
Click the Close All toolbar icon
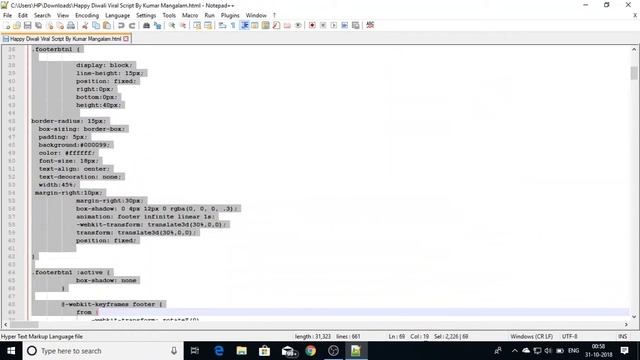click(x=60, y=25)
